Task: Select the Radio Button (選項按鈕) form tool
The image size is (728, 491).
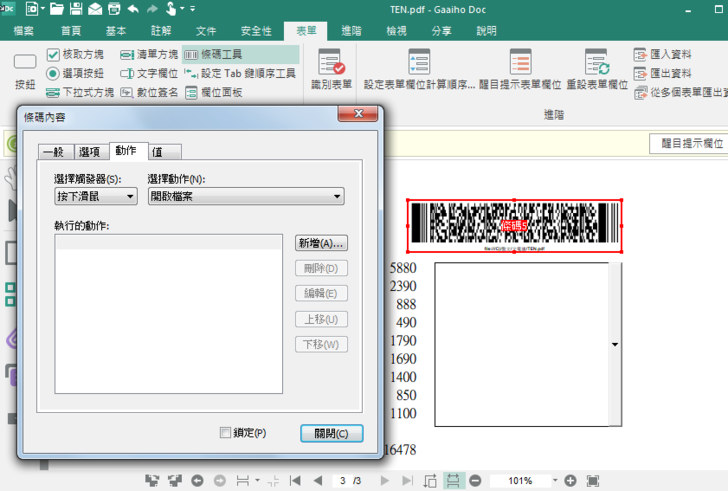Action: [x=75, y=73]
